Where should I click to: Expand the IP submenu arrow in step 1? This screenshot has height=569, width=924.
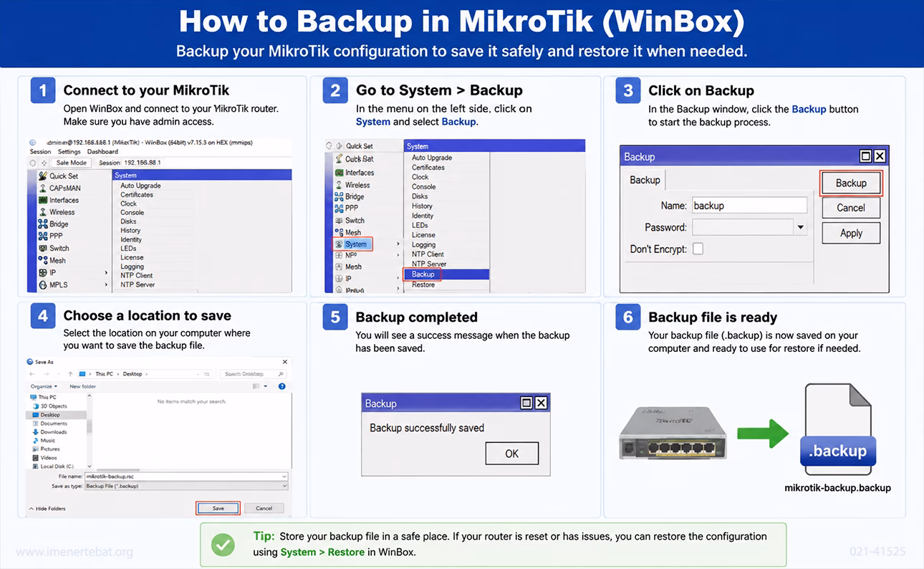point(106,272)
